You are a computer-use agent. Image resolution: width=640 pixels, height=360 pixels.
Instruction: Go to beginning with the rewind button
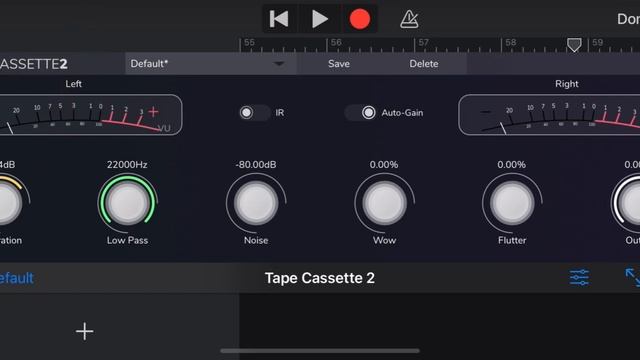(279, 19)
